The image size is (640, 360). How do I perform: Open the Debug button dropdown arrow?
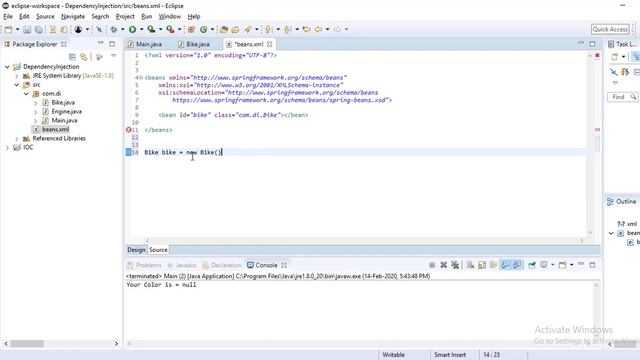click(122, 29)
